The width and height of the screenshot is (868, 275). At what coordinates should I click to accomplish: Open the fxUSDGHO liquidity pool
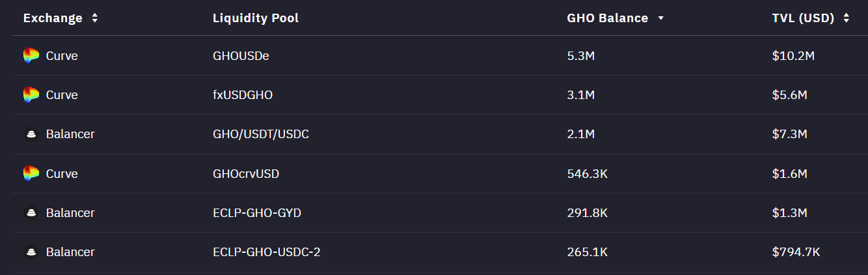(243, 95)
